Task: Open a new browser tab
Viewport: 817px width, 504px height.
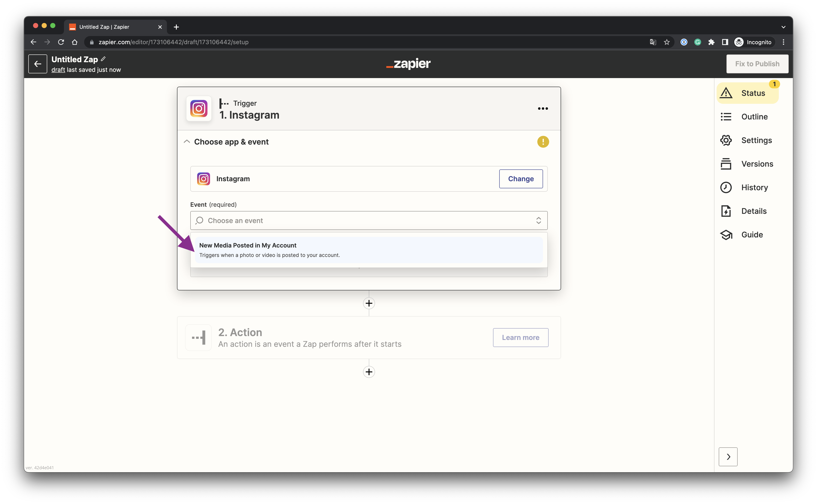Action: coord(176,27)
